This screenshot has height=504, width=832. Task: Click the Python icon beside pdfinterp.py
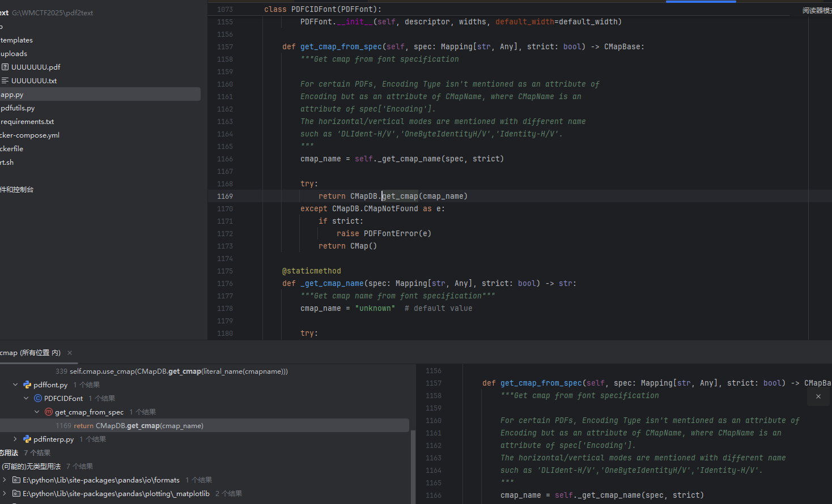[x=27, y=439]
